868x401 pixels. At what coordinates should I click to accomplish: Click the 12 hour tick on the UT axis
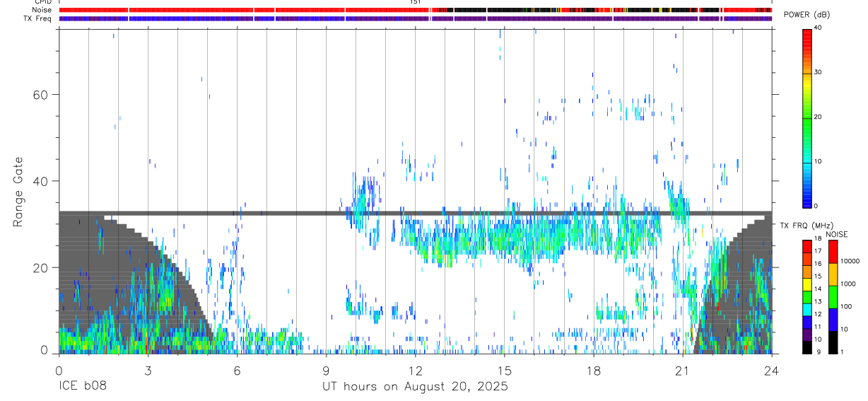(x=416, y=371)
